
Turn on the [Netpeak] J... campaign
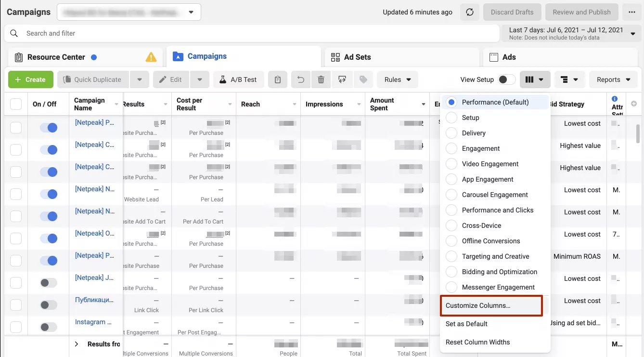pyautogui.click(x=49, y=283)
